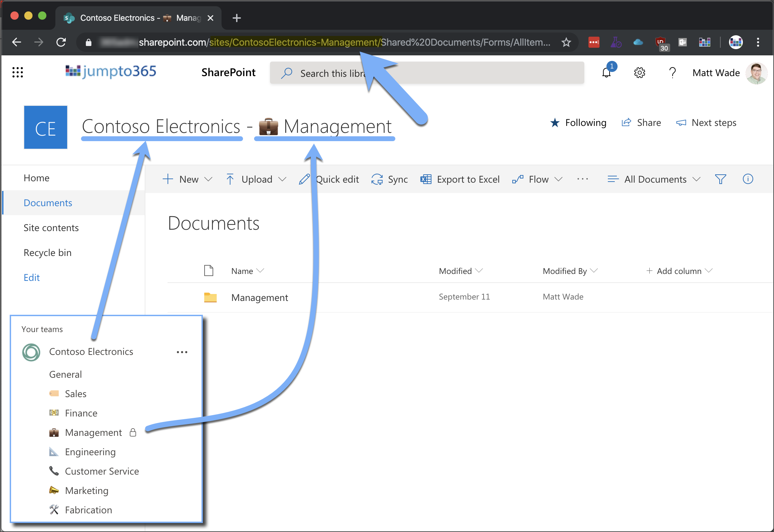774x532 pixels.
Task: Click the Edit navigation link
Action: (x=31, y=277)
